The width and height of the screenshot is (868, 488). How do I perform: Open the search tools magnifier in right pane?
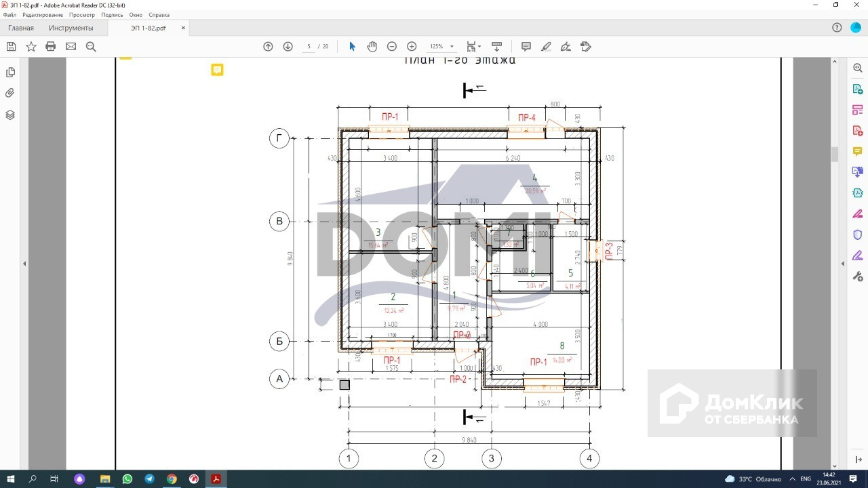pos(858,68)
